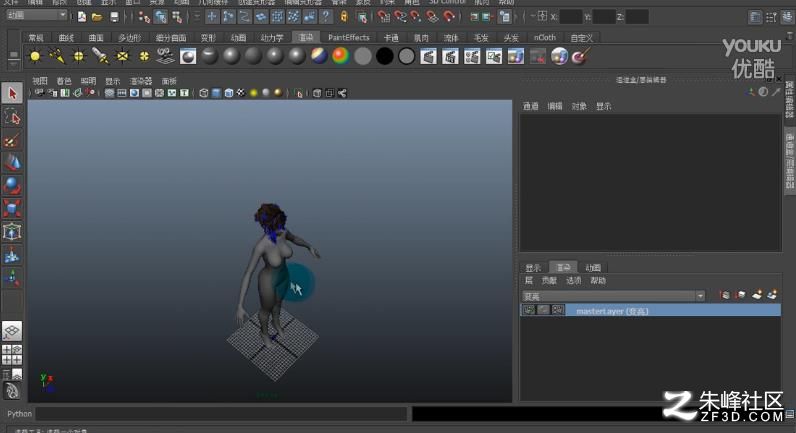Screen dimensions: 796x433
Task: Click the show manipulator tool icon
Action: (x=12, y=278)
